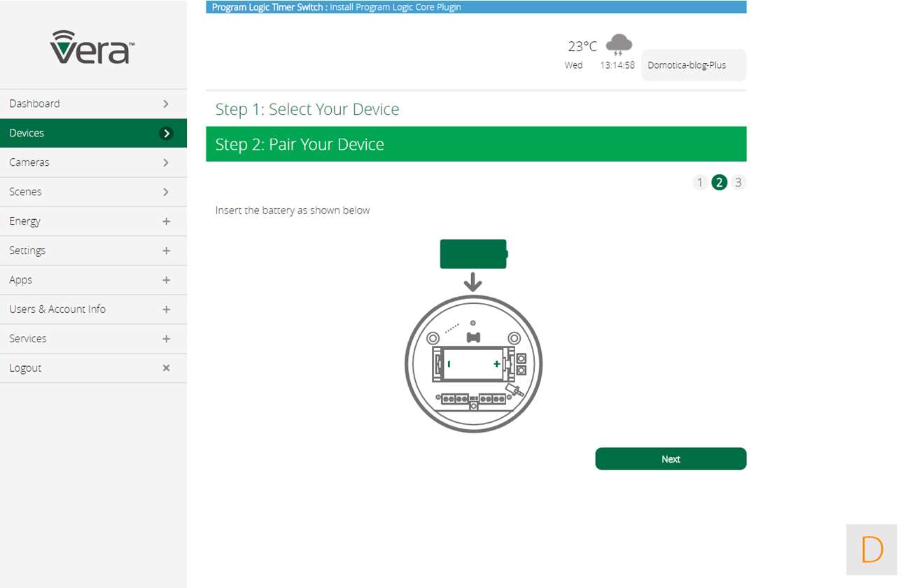Viewport: 910px width, 588px height.
Task: Expand the Services plus icon
Action: (x=166, y=339)
